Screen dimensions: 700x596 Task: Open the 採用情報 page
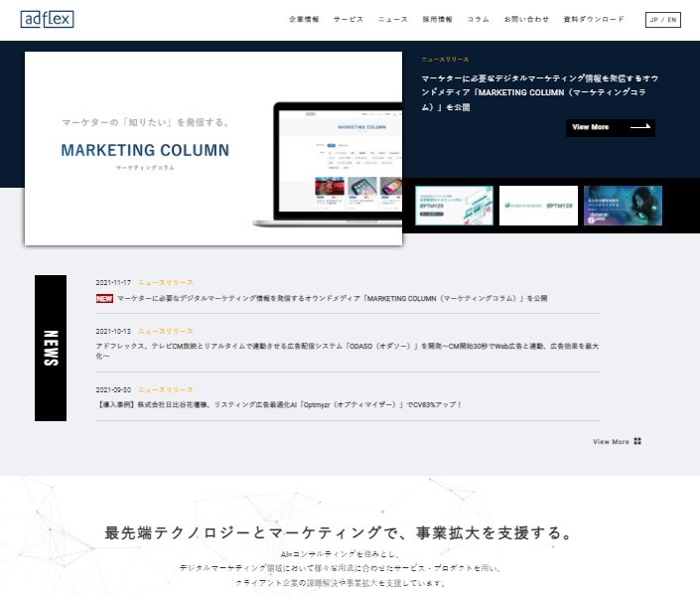pyautogui.click(x=437, y=19)
